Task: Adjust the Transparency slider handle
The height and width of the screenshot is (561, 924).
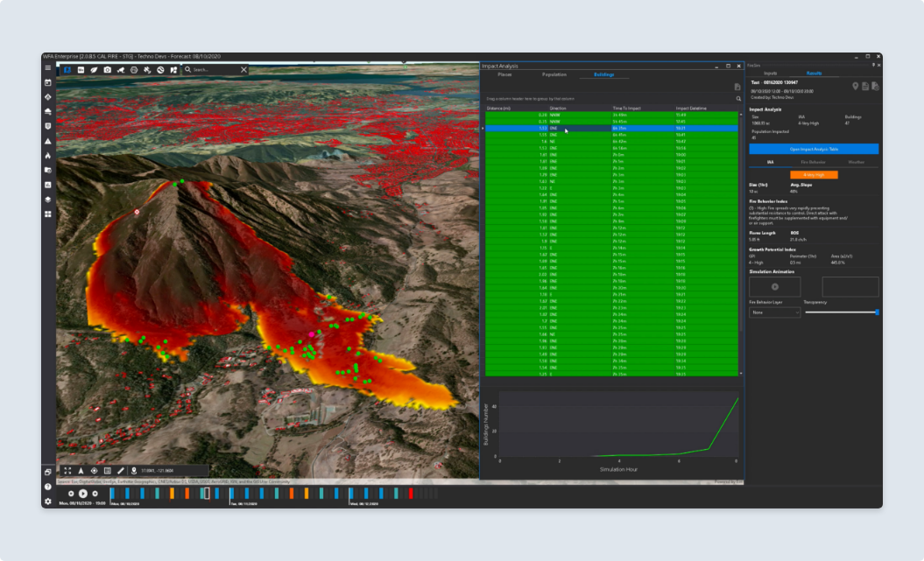Action: pyautogui.click(x=877, y=312)
